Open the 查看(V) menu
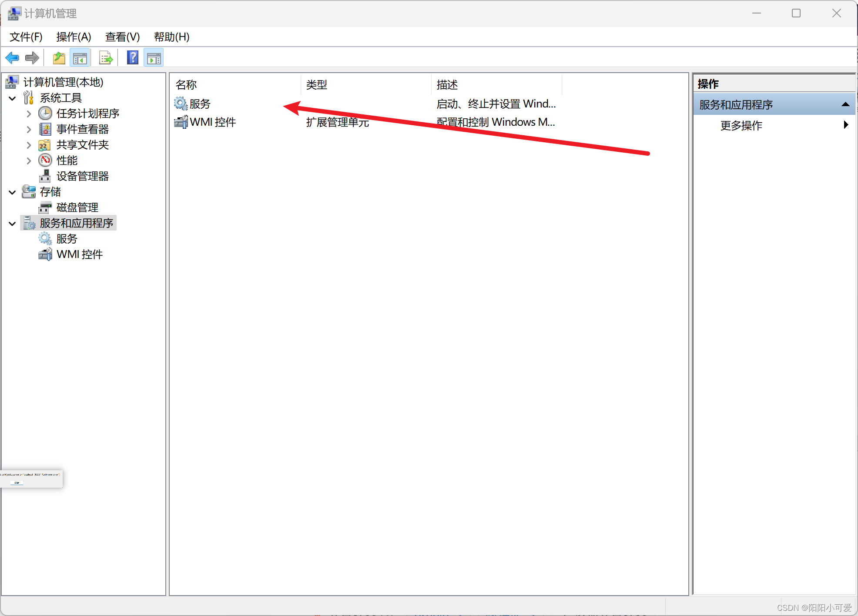 [122, 37]
